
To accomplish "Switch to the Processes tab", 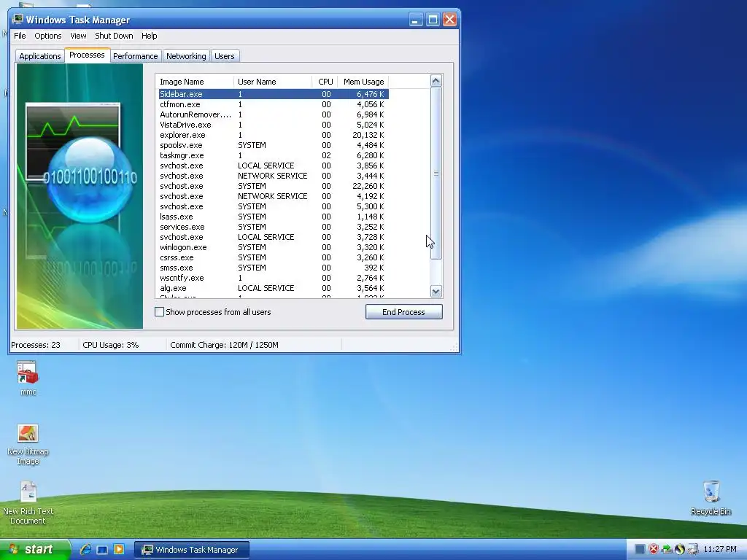I will pyautogui.click(x=87, y=55).
